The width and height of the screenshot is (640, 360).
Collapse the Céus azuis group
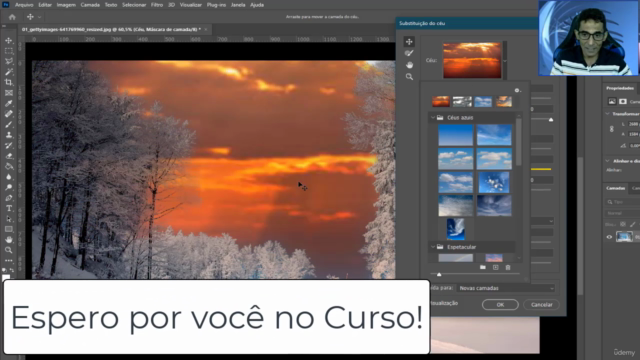[433, 118]
